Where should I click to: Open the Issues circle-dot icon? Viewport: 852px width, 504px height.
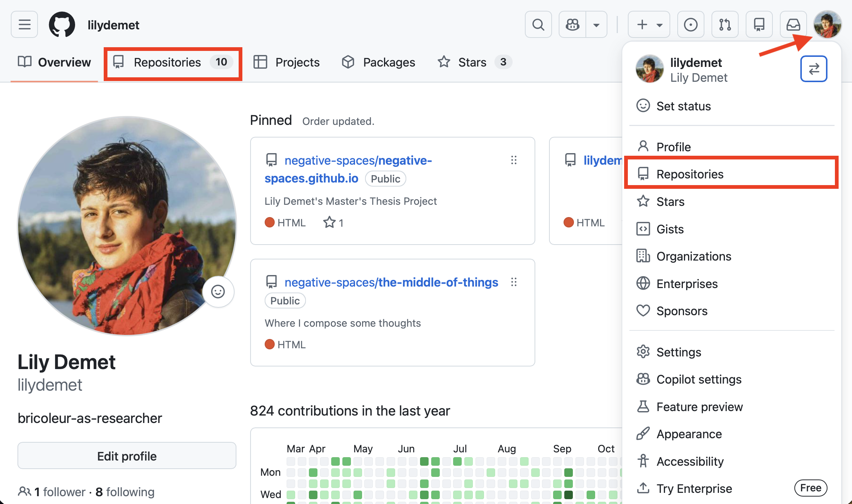point(690,25)
